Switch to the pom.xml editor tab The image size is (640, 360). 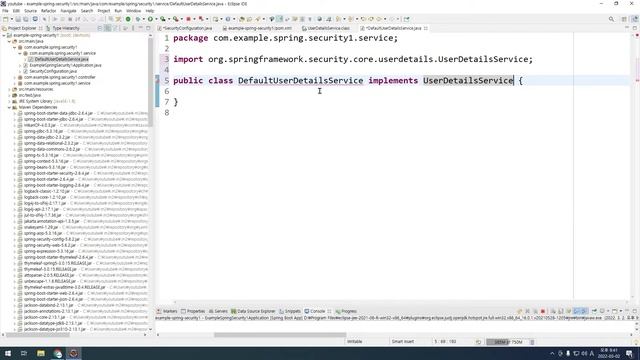[258, 28]
